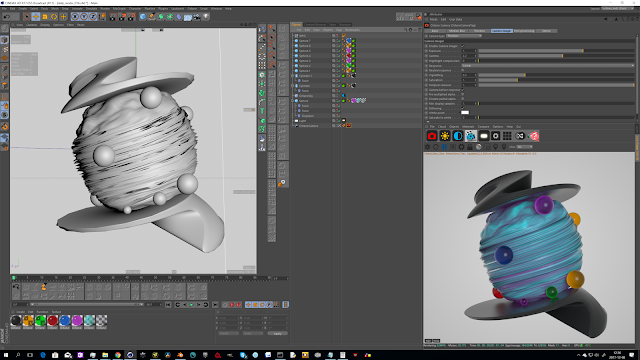Image resolution: width=640 pixels, height=360 pixels.
Task: Click the Vignetting slider handle
Action: [x=525, y=75]
